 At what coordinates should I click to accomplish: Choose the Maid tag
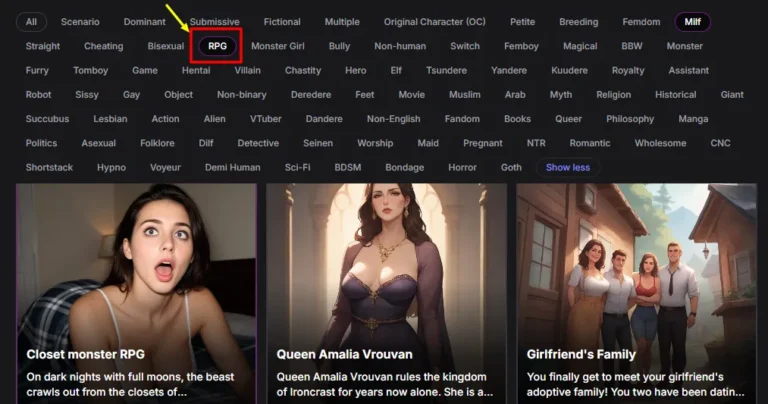pos(428,143)
